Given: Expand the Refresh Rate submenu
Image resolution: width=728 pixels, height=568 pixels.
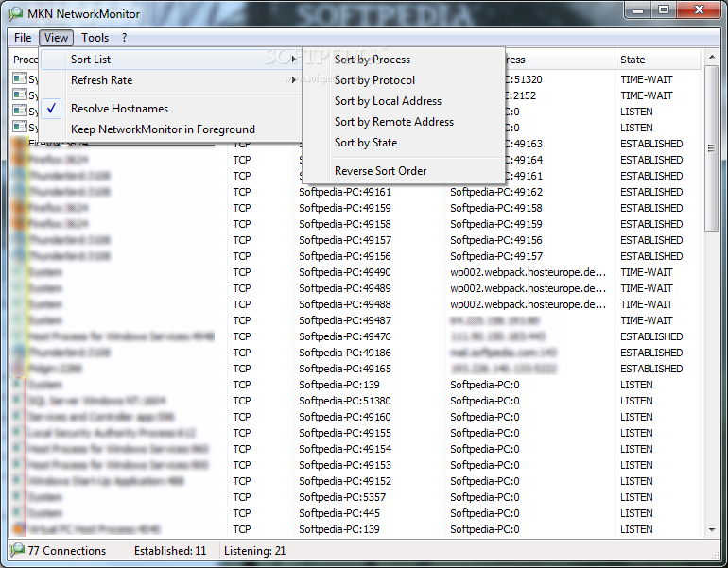Looking at the screenshot, I should tap(171, 80).
